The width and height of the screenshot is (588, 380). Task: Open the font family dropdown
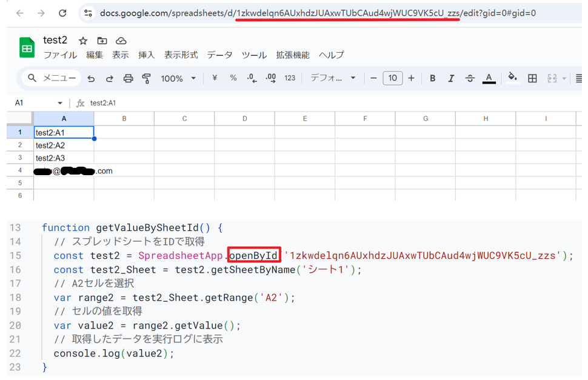coord(333,78)
